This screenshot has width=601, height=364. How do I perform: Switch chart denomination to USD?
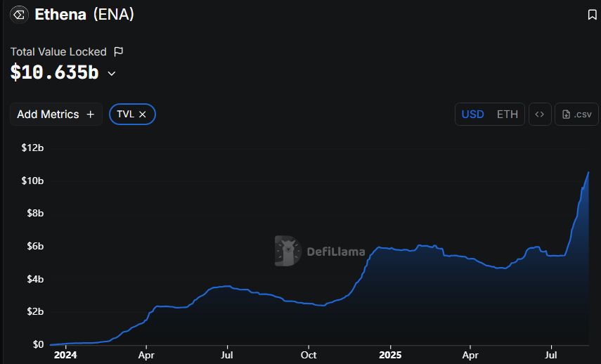coord(472,114)
